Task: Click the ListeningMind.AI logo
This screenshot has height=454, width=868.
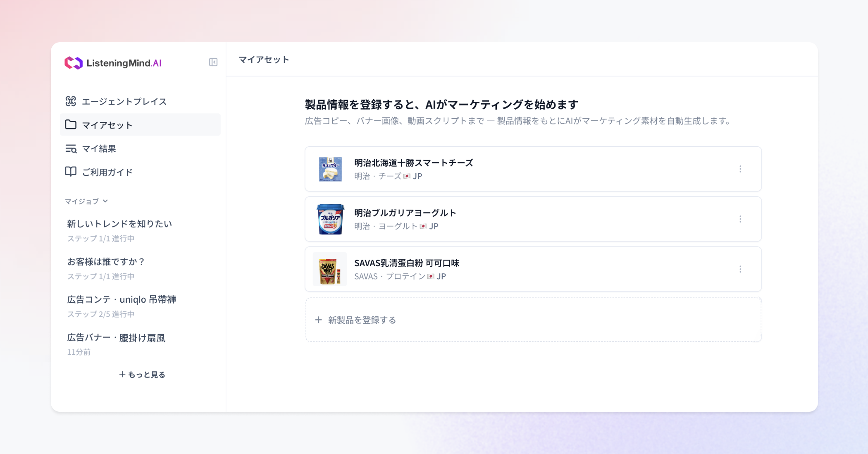Action: click(113, 63)
